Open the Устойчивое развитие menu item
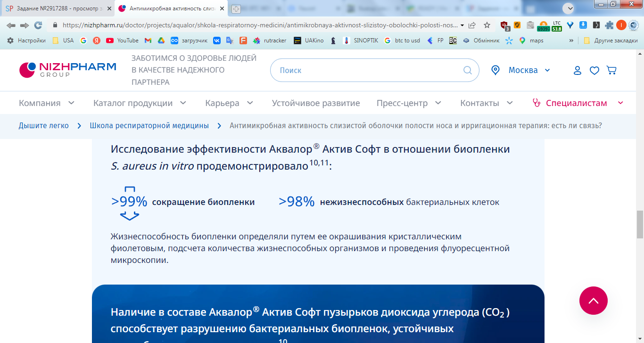Viewport: 644px width, 343px height. (316, 103)
